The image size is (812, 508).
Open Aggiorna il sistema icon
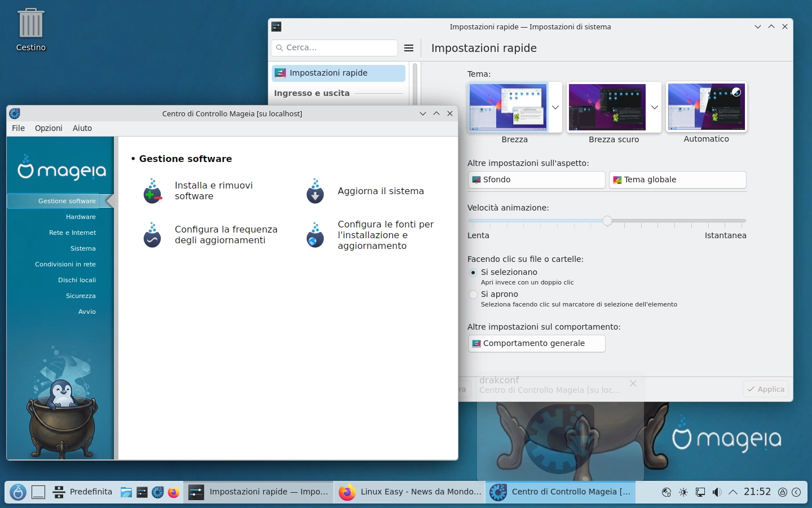[315, 191]
